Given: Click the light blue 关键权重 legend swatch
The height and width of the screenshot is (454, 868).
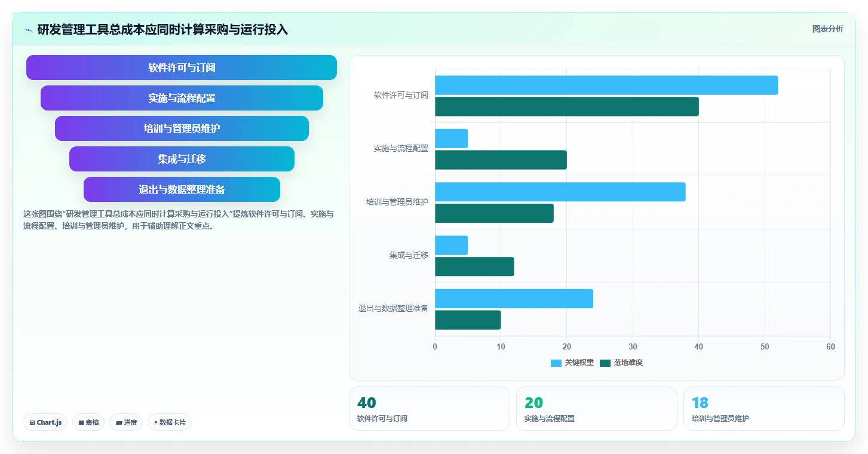Looking at the screenshot, I should [556, 363].
